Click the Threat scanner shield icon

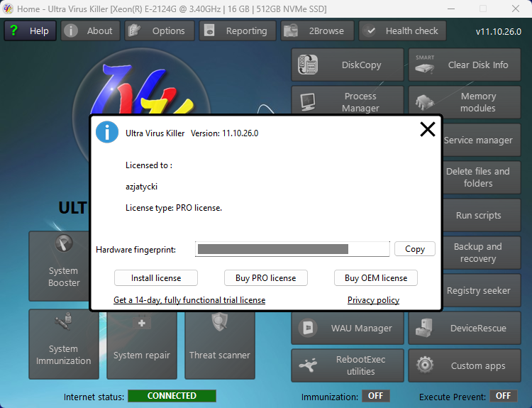[219, 321]
